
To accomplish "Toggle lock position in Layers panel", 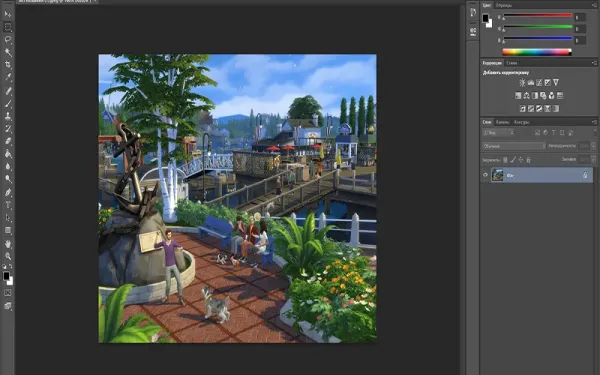I will [x=521, y=160].
